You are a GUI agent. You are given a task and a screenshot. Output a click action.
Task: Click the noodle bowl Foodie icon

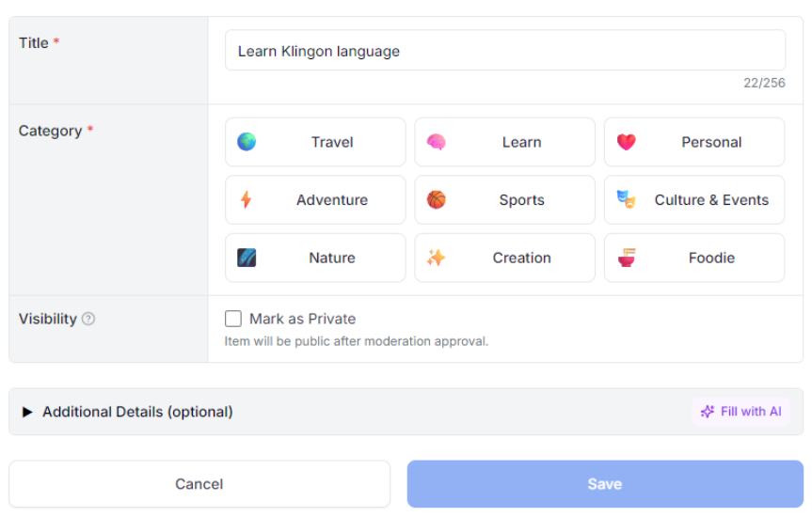coord(627,258)
